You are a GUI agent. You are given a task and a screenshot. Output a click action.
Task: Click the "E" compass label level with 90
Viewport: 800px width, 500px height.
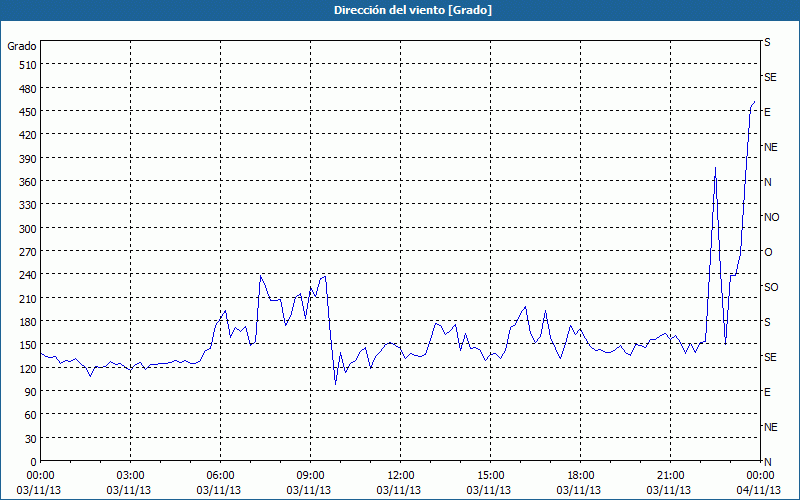[x=767, y=392]
